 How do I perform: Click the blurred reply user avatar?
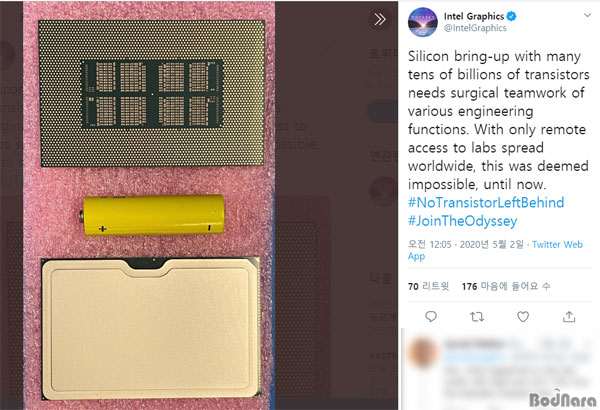click(x=423, y=351)
